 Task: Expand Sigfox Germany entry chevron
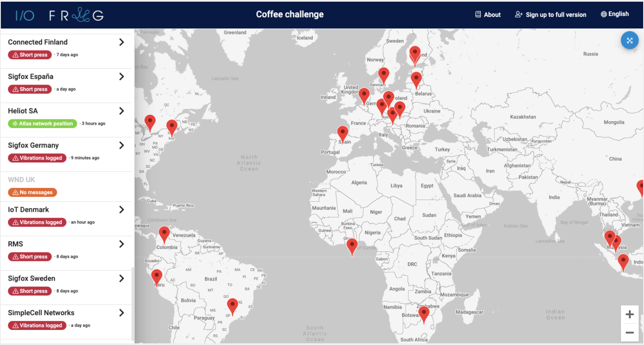(122, 145)
